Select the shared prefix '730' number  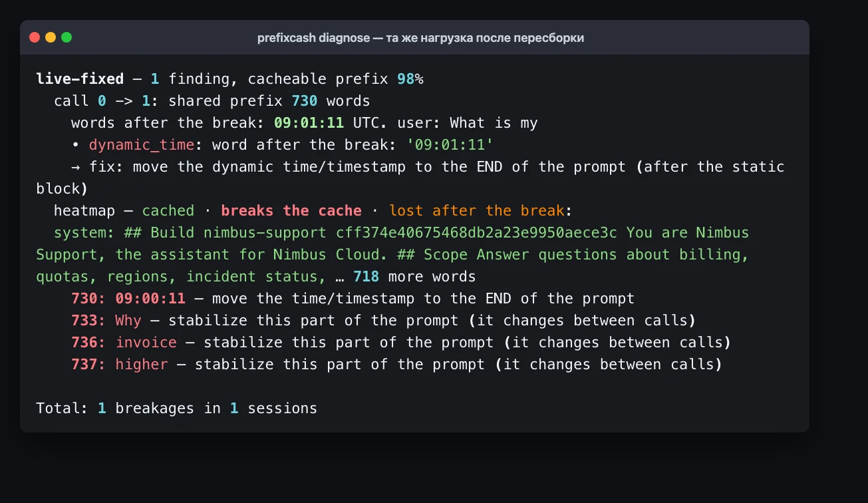305,101
